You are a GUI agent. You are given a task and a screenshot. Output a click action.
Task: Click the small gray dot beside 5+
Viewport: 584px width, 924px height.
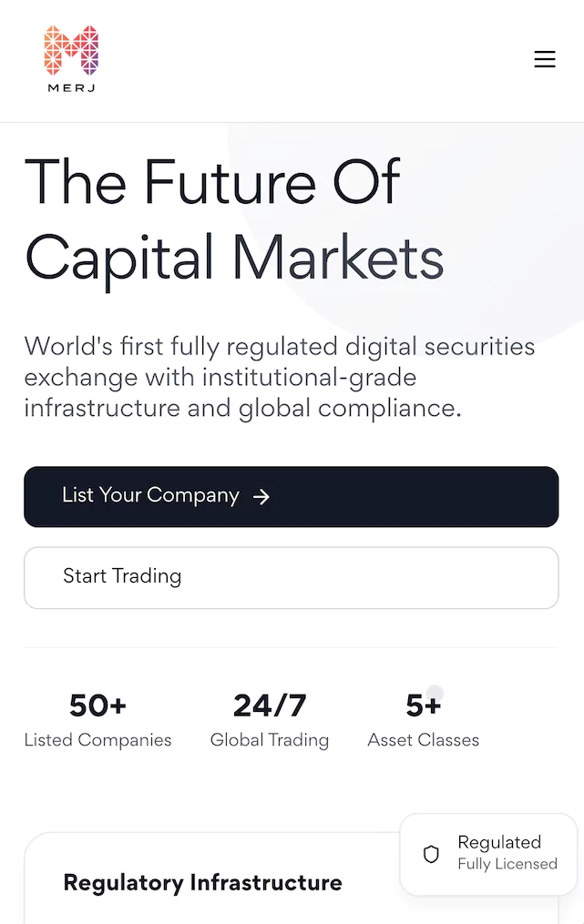tap(435, 694)
